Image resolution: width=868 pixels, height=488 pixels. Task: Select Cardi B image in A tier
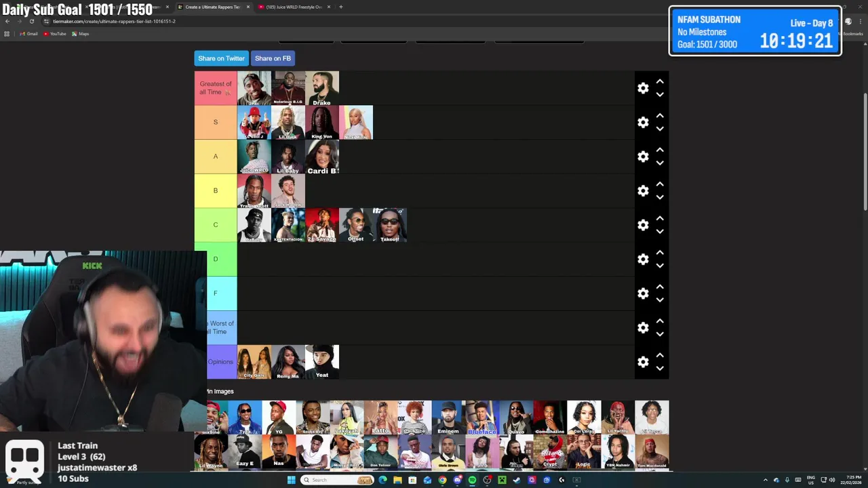322,157
